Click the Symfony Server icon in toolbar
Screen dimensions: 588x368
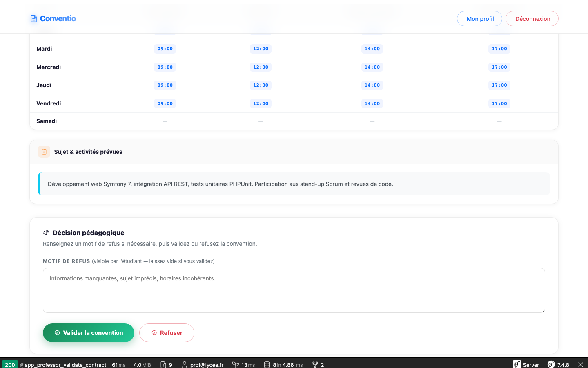pos(517,364)
